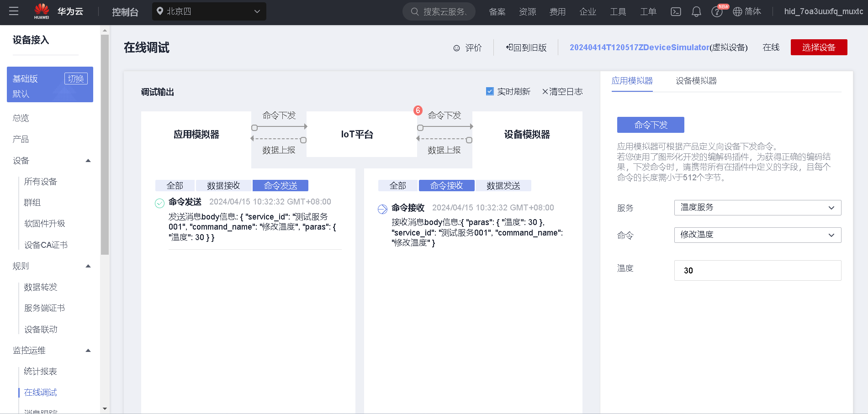Open the 命令 dropdown showing 修改温度
Image resolution: width=868 pixels, height=414 pixels.
click(757, 235)
